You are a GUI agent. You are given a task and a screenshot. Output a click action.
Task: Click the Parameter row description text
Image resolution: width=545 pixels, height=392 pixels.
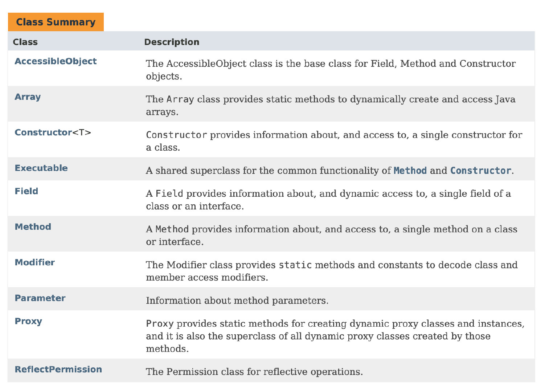coord(237,301)
